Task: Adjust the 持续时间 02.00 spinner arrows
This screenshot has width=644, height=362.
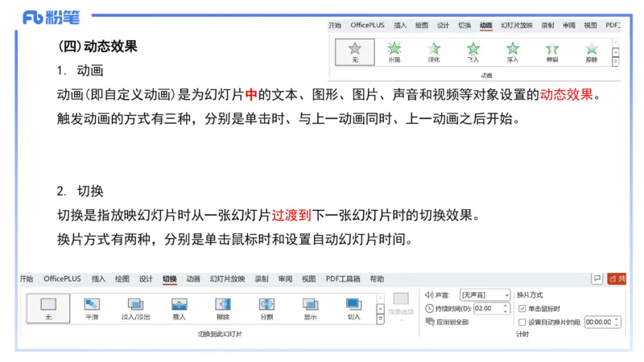Action: coord(506,308)
